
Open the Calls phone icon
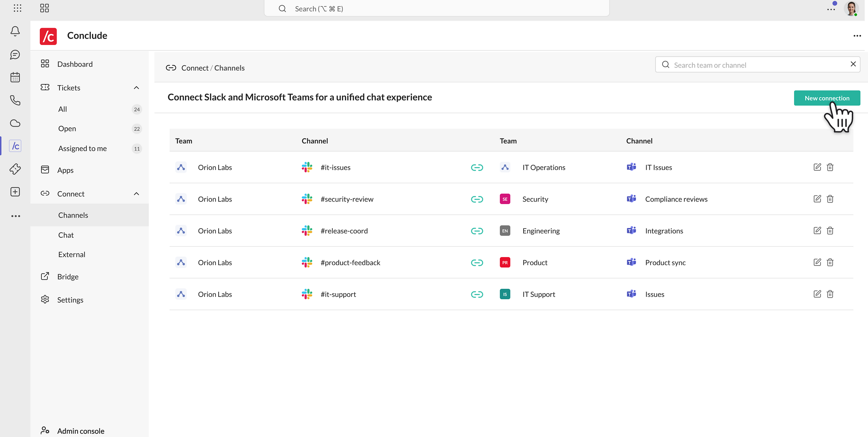coord(15,100)
